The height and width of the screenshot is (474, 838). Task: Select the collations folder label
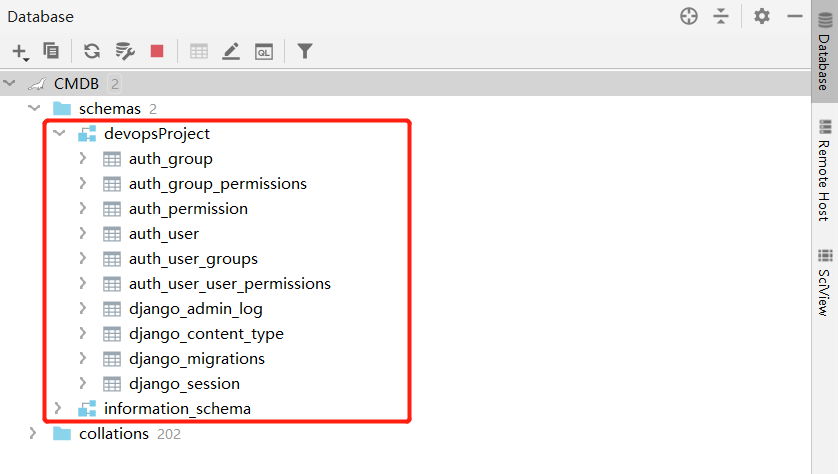click(x=114, y=434)
